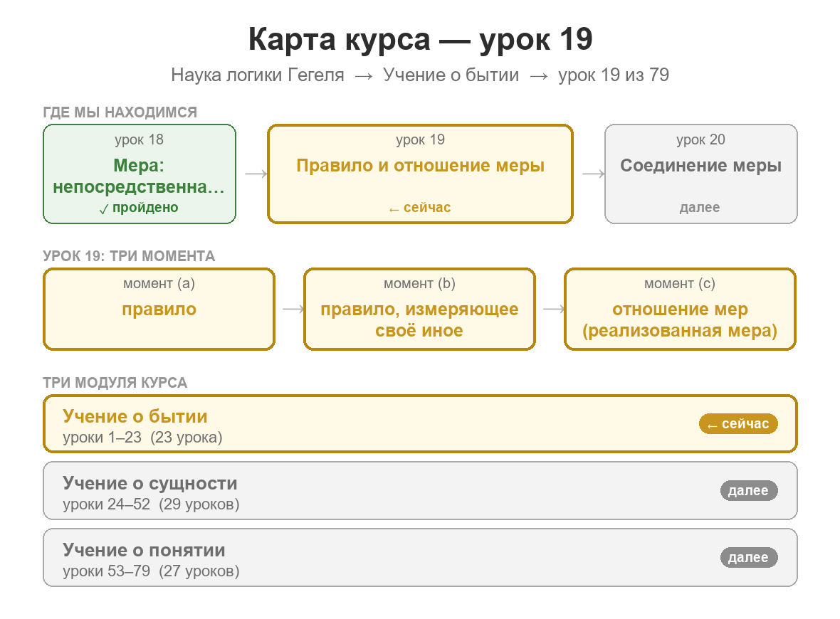Click the moment (c) card "отношение мер"
Screen dimensions: 840x619
click(681, 309)
